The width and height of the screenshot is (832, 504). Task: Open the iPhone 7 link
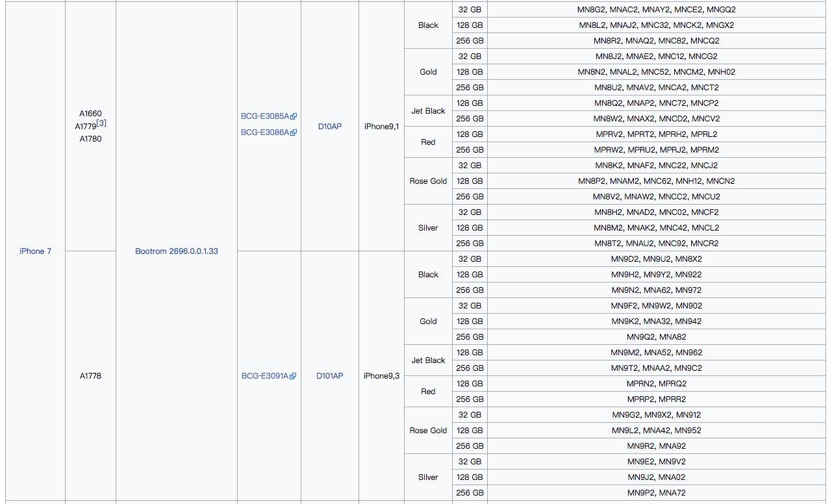35,251
